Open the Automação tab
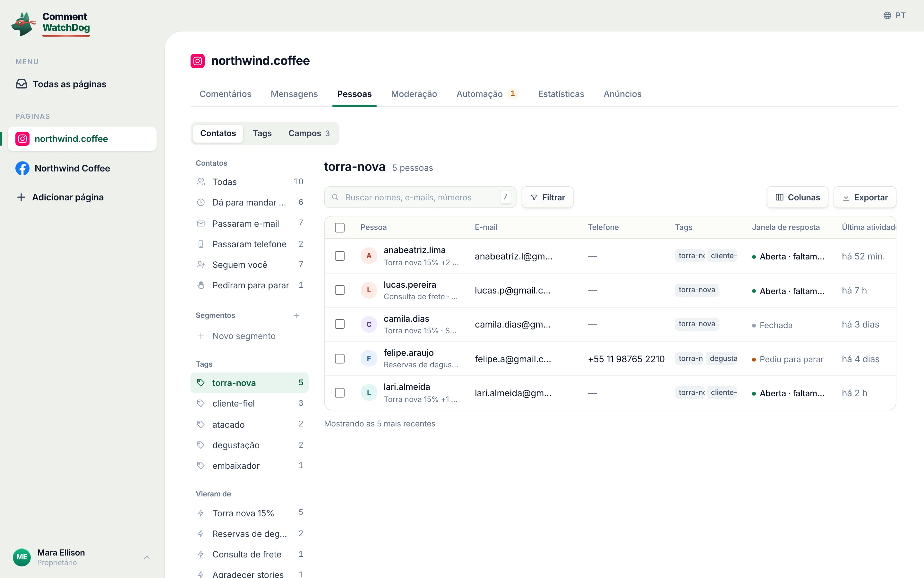 click(x=487, y=94)
